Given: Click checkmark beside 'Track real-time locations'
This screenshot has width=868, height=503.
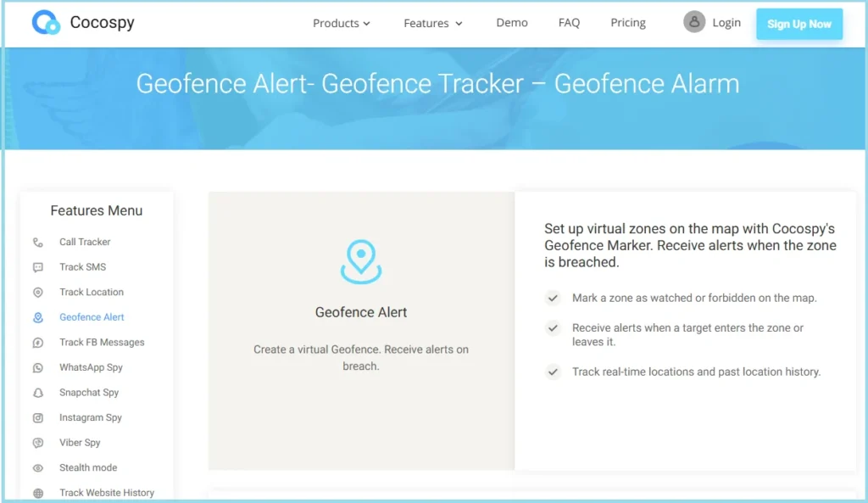Looking at the screenshot, I should coord(553,372).
